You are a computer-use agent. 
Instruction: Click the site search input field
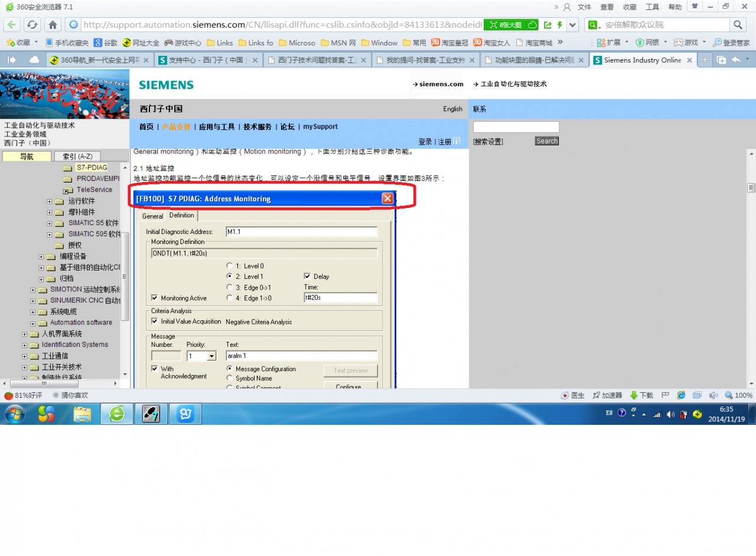tap(516, 127)
